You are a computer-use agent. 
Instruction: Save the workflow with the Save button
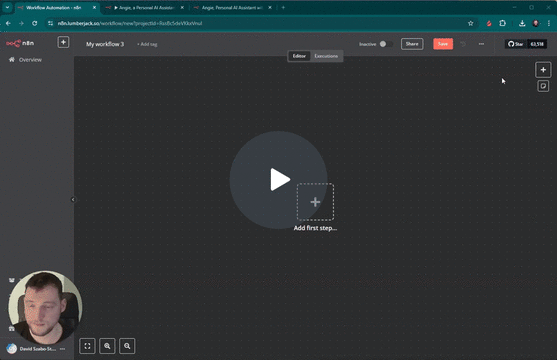[443, 44]
